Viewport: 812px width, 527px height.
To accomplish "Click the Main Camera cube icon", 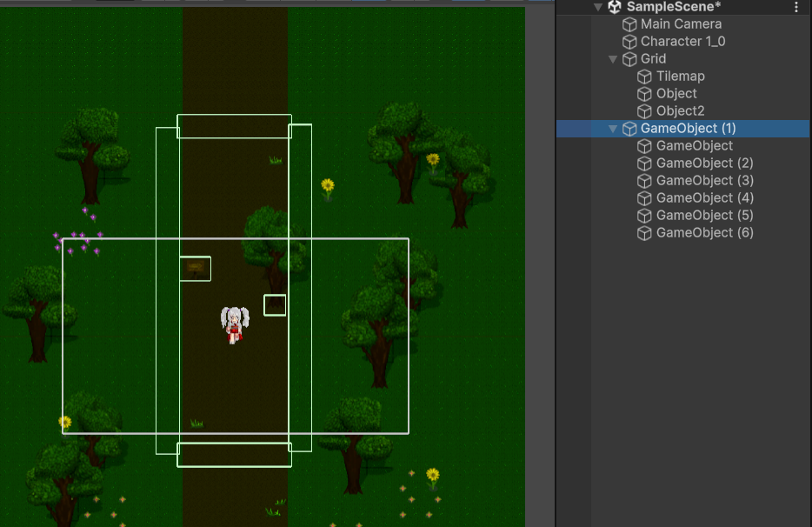I will 629,24.
